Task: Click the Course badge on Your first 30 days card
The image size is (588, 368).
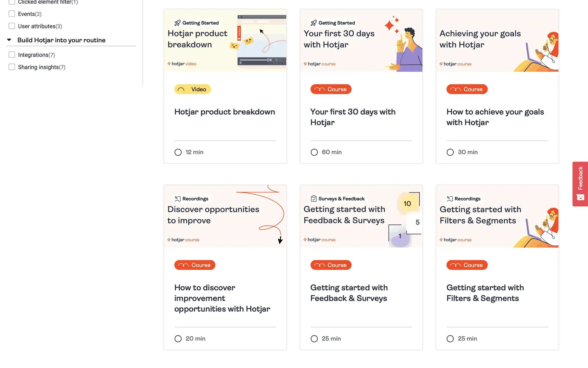Action: pyautogui.click(x=331, y=89)
